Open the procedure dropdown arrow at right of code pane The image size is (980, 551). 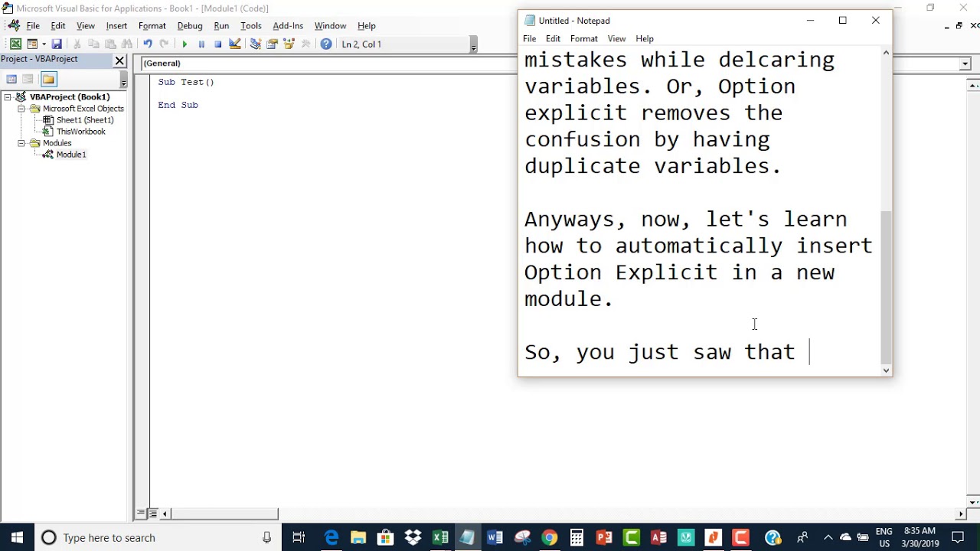965,64
